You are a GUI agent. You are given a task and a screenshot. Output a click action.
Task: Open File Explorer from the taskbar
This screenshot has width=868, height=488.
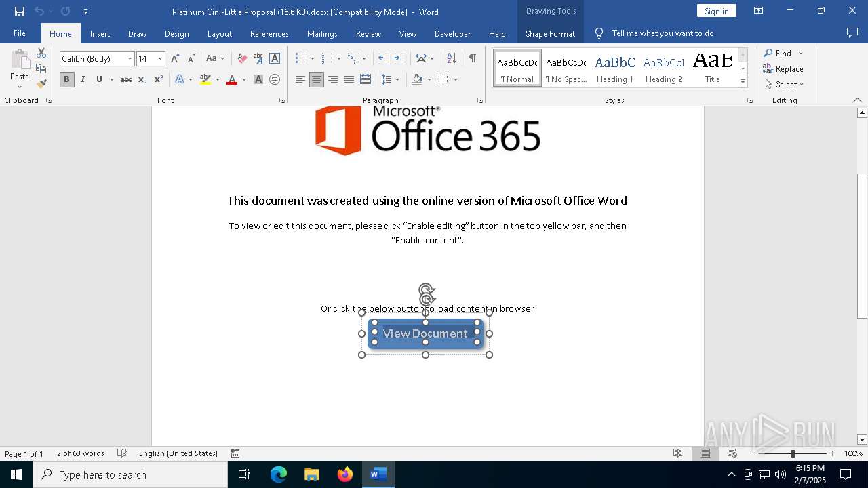311,474
